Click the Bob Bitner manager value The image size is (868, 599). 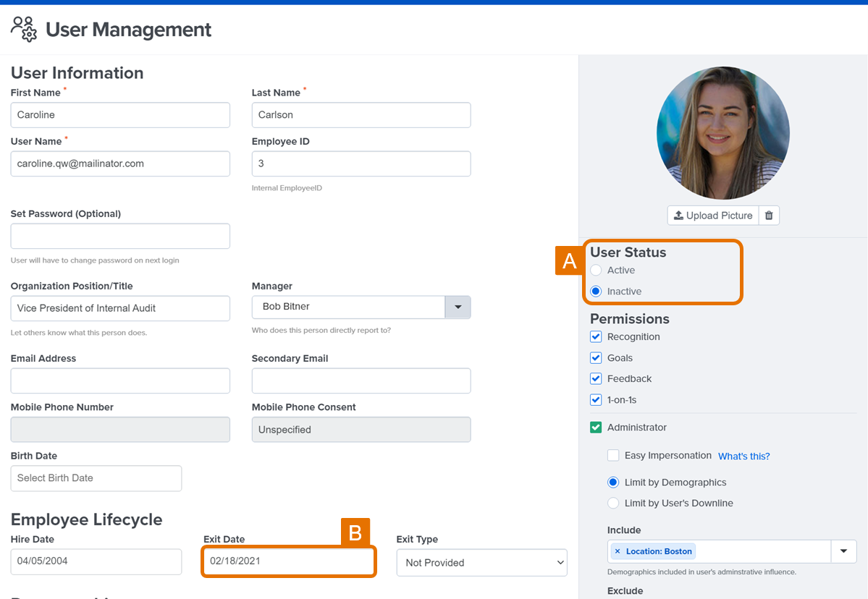286,307
